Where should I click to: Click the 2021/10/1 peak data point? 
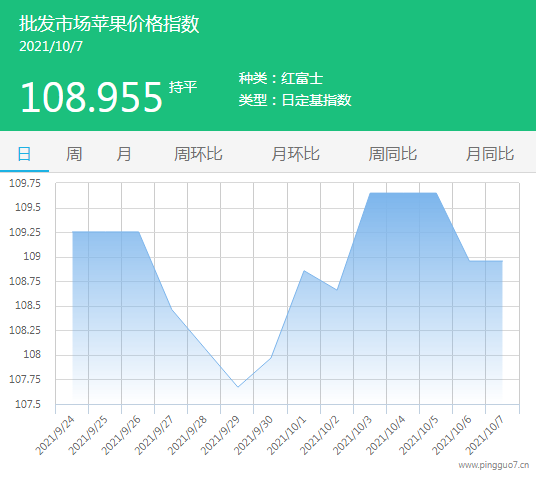coord(304,271)
